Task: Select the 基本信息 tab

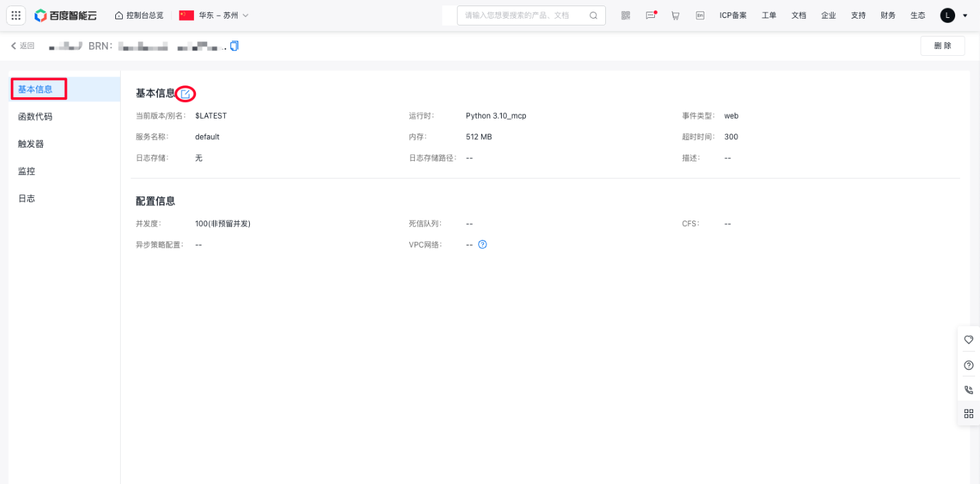Action: (65, 89)
